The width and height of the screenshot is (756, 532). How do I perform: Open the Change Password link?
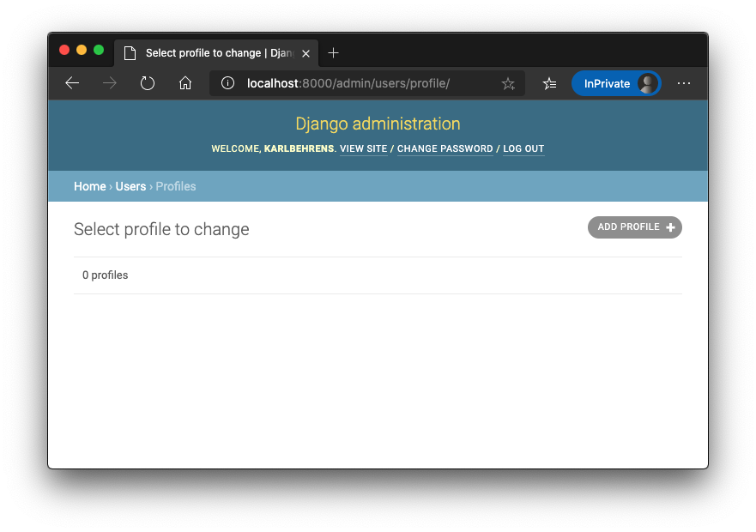445,148
